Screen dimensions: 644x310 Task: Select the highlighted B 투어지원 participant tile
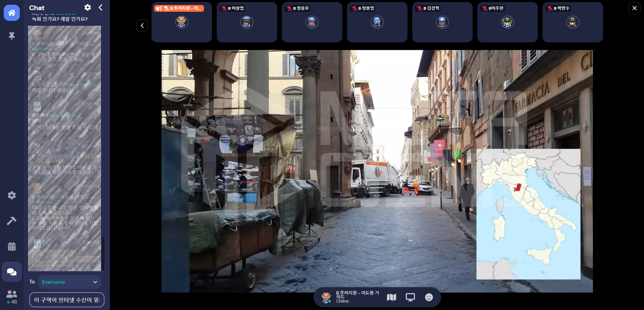[x=182, y=22]
